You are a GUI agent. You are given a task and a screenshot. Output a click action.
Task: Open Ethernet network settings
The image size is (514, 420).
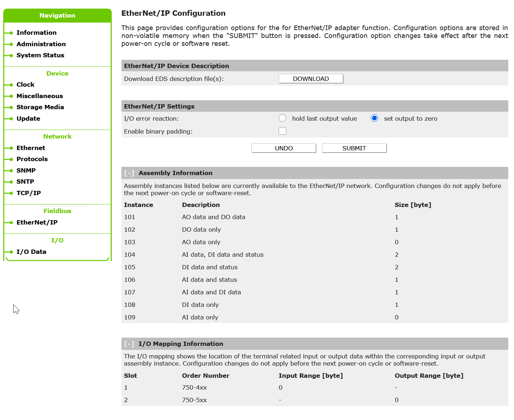click(30, 148)
